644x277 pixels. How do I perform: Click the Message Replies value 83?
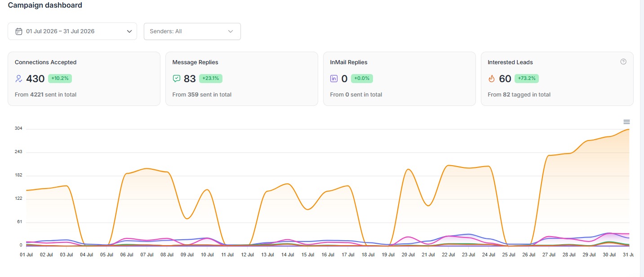(x=190, y=79)
